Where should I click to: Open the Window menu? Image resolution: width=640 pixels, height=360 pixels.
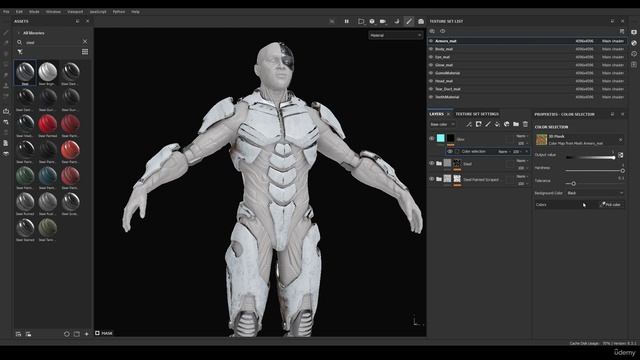click(53, 12)
